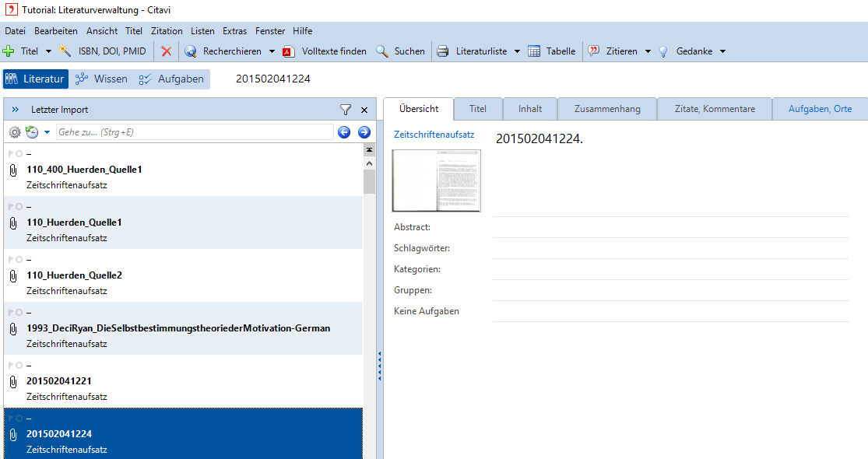Viewport: 868px width, 459px height.
Task: Select the 1993_DeciRyan list entry
Action: coord(178,328)
